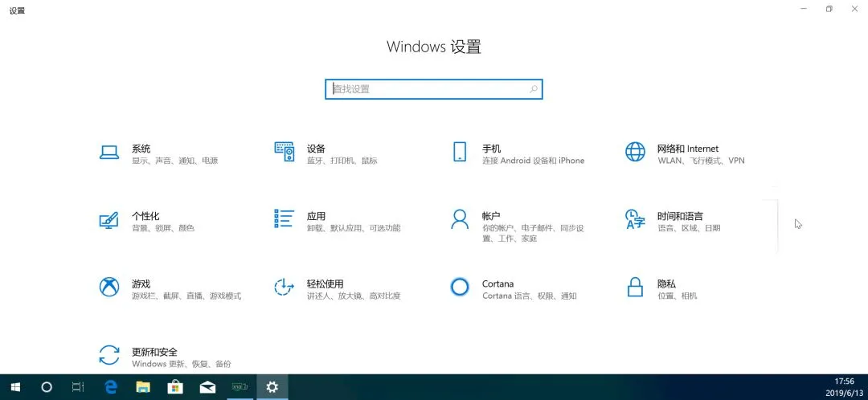Open the Mail app on taskbar
The image size is (868, 400).
tap(207, 386)
